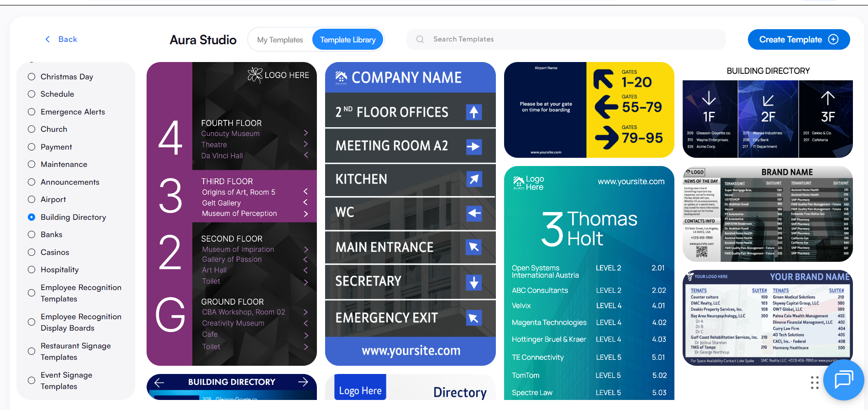This screenshot has width=868, height=410.
Task: Click into the Search Templates field
Action: (566, 39)
